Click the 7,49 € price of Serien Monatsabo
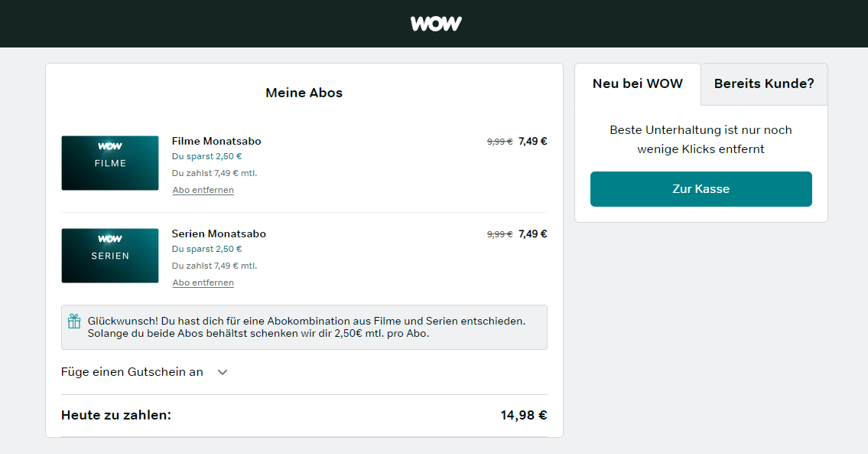 pyautogui.click(x=532, y=234)
